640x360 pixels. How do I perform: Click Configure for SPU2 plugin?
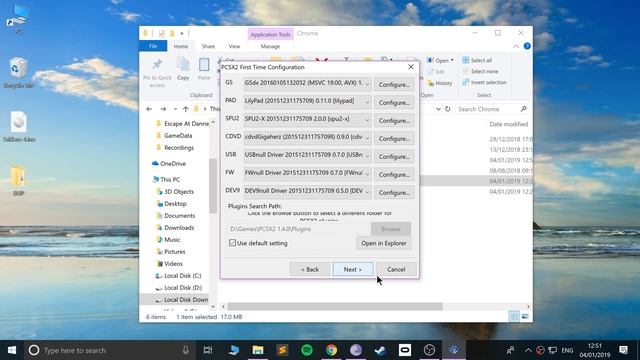394,121
